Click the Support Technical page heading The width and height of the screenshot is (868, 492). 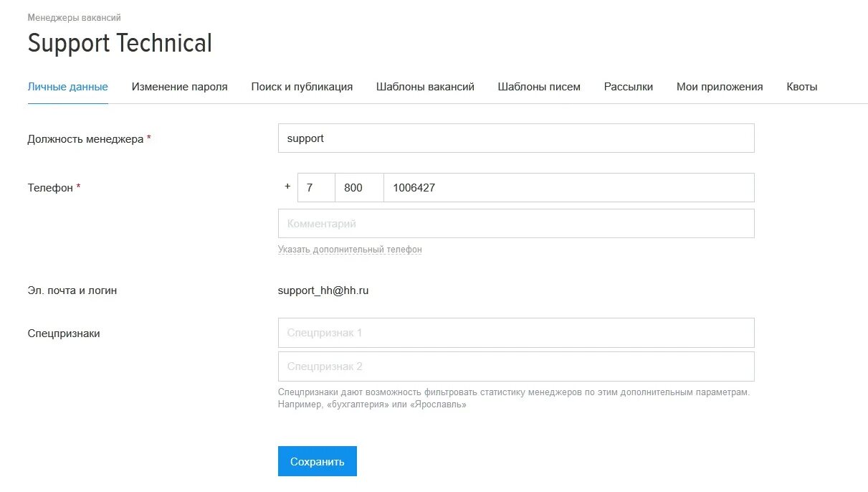click(120, 43)
